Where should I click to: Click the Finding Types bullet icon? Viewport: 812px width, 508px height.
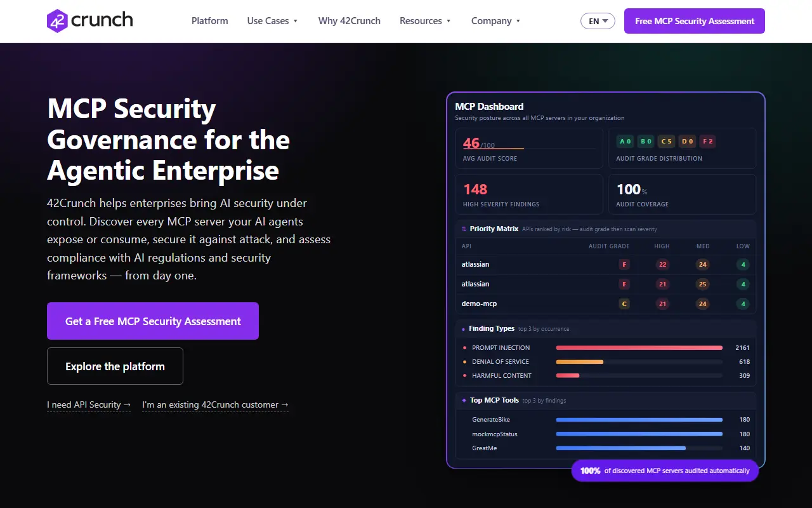click(x=464, y=329)
